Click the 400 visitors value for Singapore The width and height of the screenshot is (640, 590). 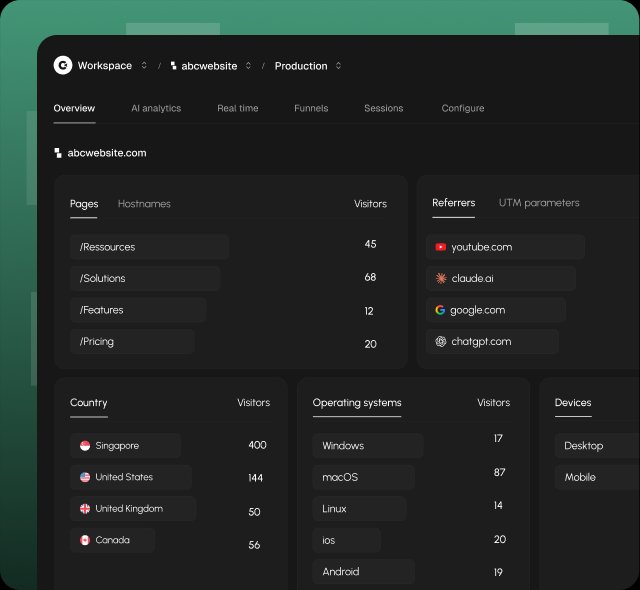coord(257,445)
